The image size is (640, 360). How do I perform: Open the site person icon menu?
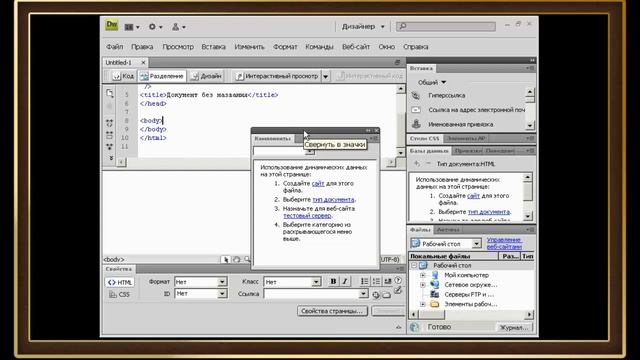click(x=178, y=27)
